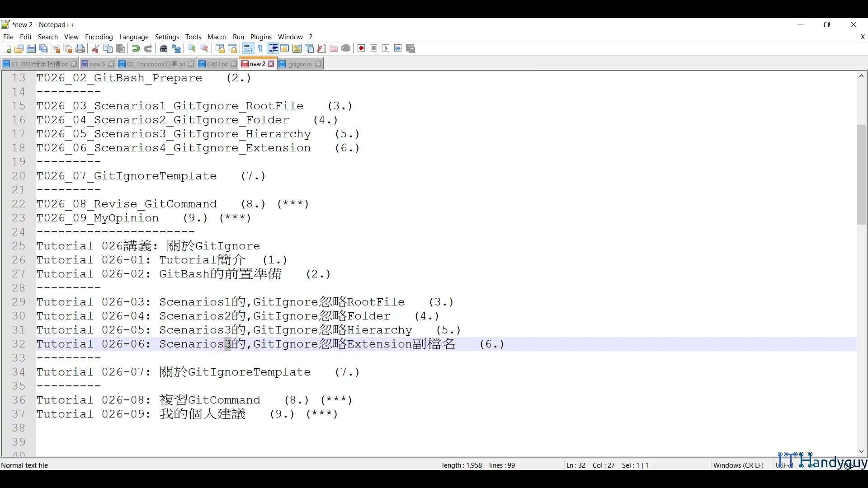Toggle Show All Characters
Viewport: 868px width, 488px height.
(260, 48)
